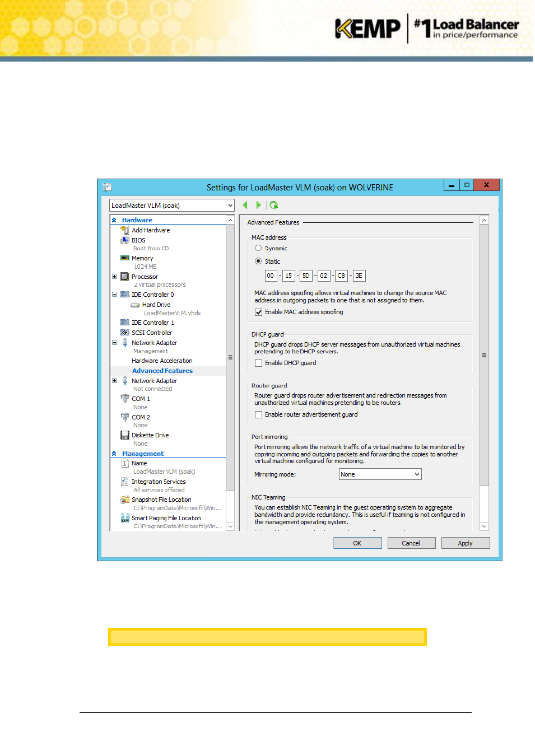Click the Processor icon
The image size is (535, 756).
(125, 277)
